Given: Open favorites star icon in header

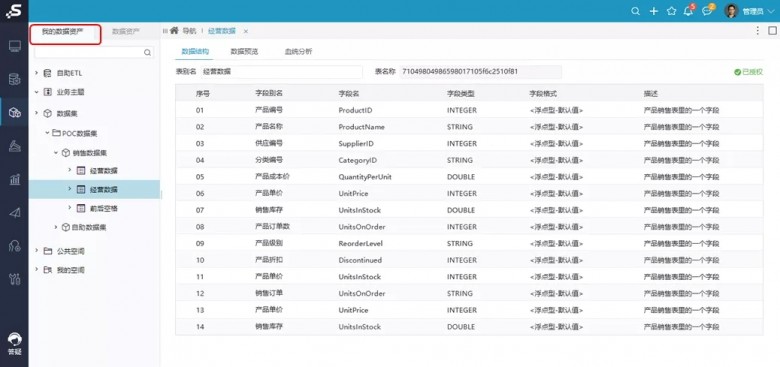Looking at the screenshot, I should [672, 11].
